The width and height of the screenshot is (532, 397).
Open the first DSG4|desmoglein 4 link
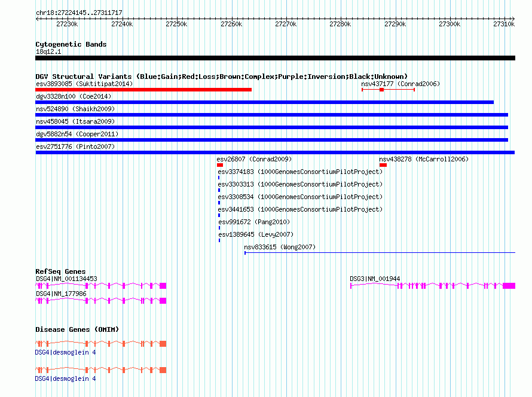click(66, 353)
